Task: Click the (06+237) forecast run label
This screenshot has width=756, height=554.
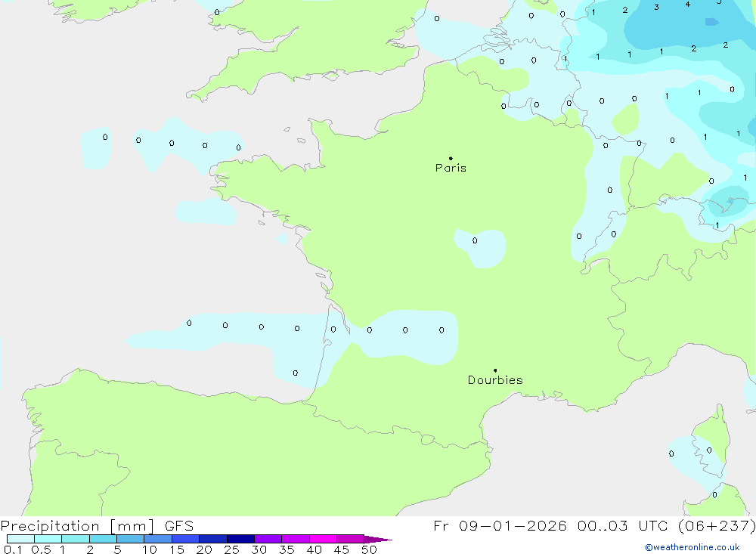Action: point(714,526)
